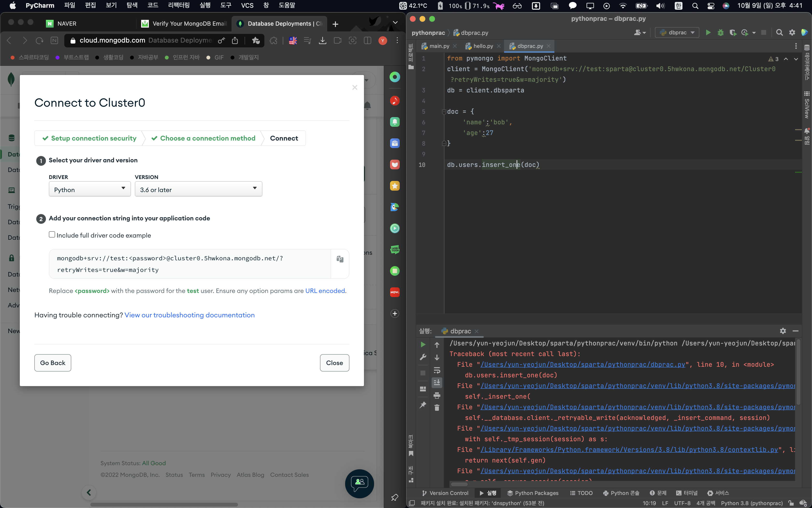Viewport: 812px width, 508px height.
Task: Toggle soft-wrap in Run console
Action: point(437,370)
